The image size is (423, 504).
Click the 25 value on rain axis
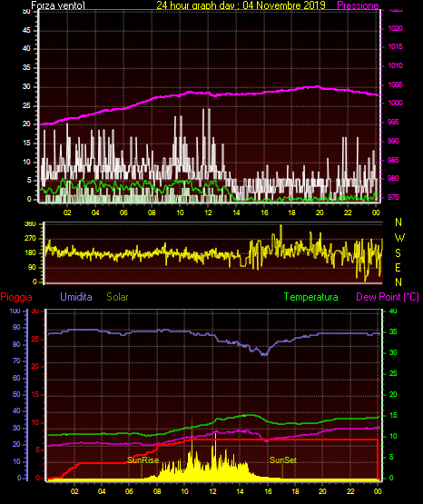pyautogui.click(x=35, y=339)
